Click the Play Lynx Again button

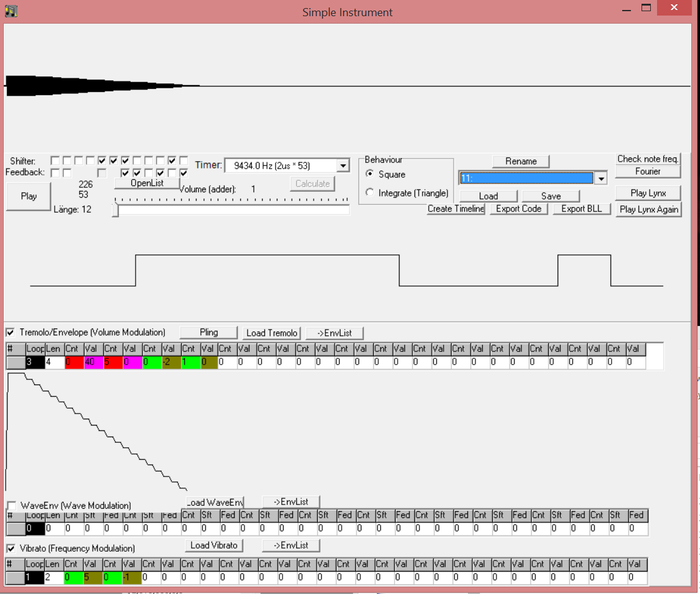pos(648,210)
